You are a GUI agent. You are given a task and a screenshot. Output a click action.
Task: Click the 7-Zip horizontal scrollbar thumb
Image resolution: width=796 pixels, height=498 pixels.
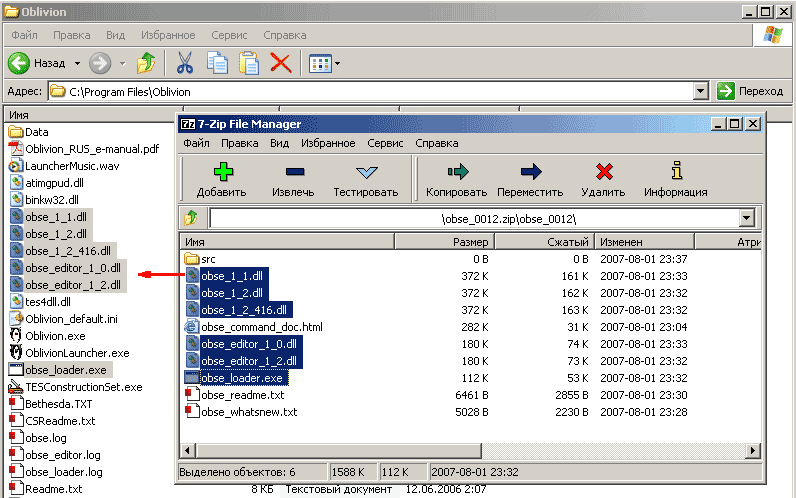pyautogui.click(x=338, y=450)
